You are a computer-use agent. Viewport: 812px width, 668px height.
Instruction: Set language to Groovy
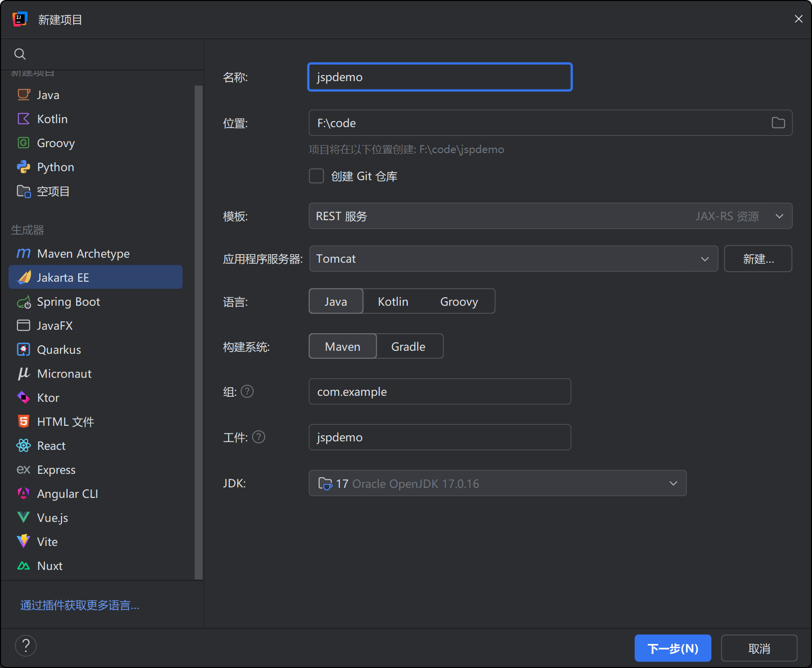click(x=459, y=301)
